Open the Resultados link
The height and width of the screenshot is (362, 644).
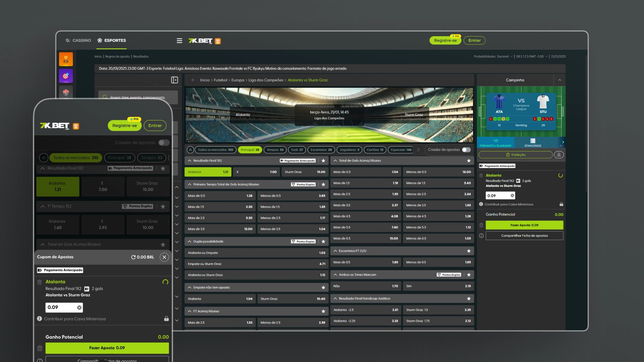point(141,57)
